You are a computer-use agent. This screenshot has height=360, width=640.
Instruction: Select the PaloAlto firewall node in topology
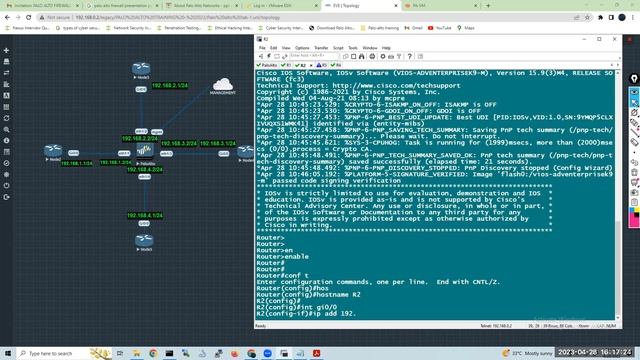click(x=144, y=151)
